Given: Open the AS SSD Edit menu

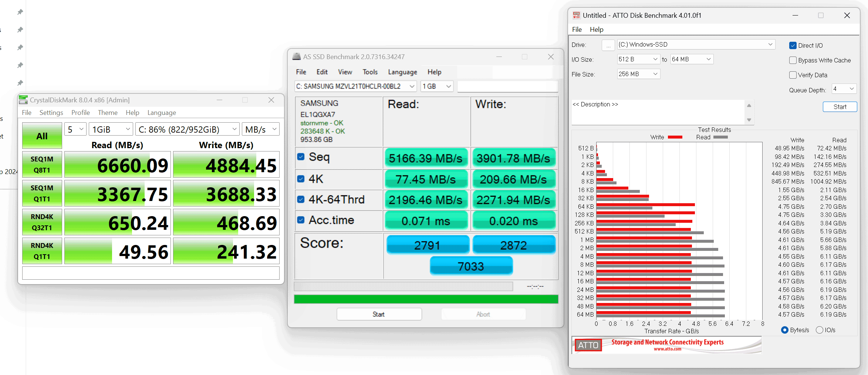Looking at the screenshot, I should click(322, 72).
